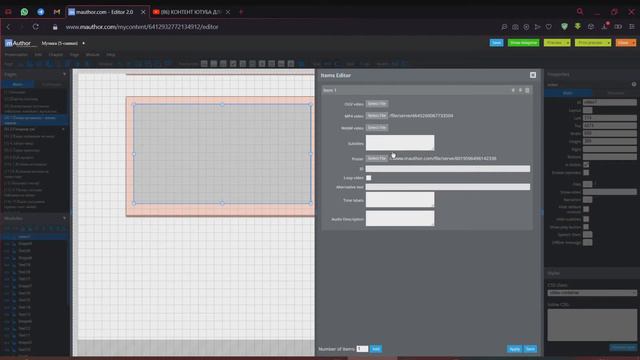Focus the Inline CSS text area

coord(592,324)
